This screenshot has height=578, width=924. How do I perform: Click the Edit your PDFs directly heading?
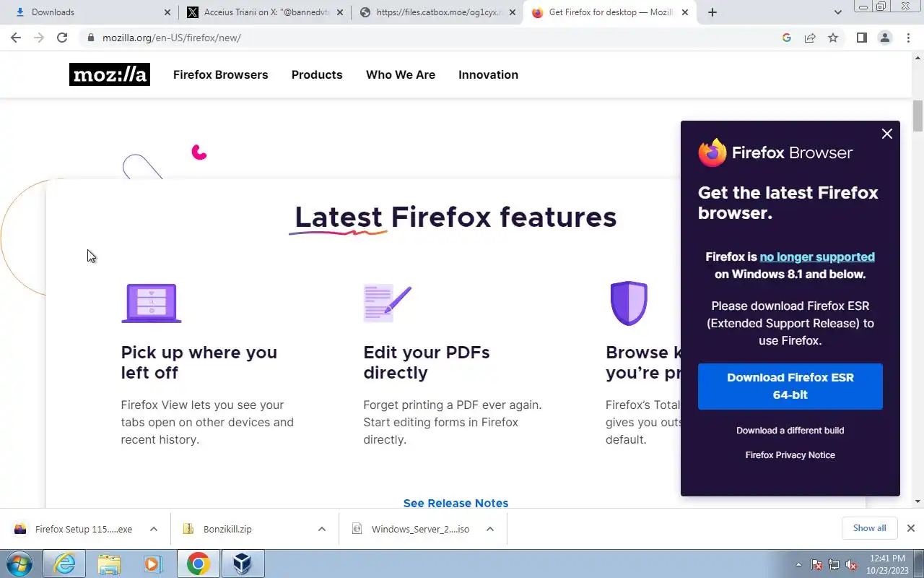(x=427, y=362)
